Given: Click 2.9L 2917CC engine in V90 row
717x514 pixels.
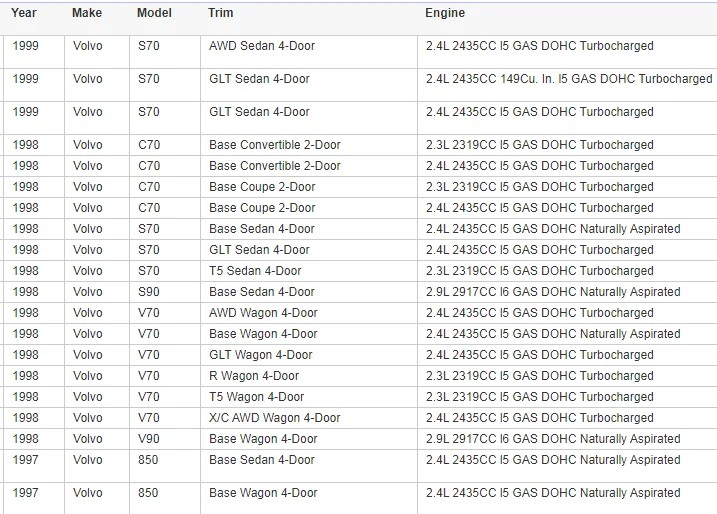Looking at the screenshot, I should click(553, 439).
